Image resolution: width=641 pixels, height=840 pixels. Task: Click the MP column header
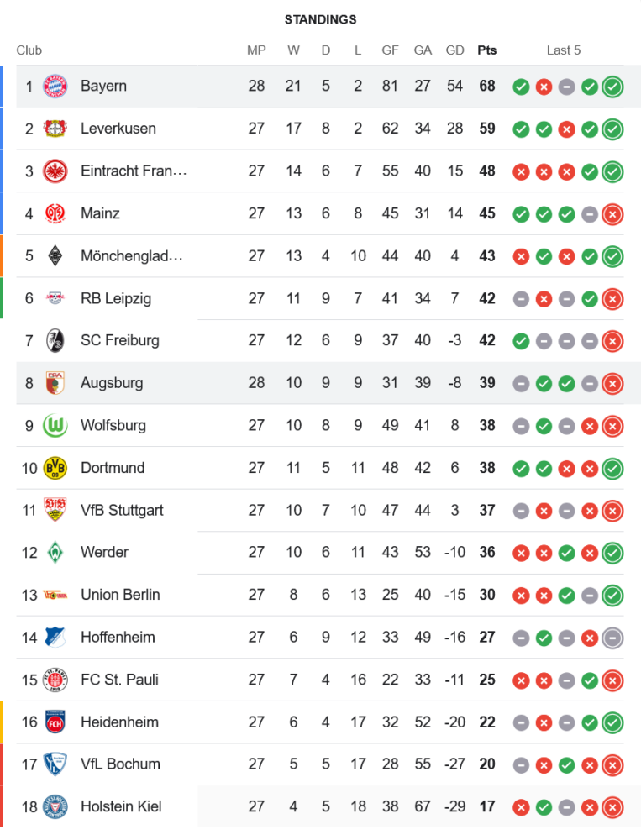[x=256, y=50]
